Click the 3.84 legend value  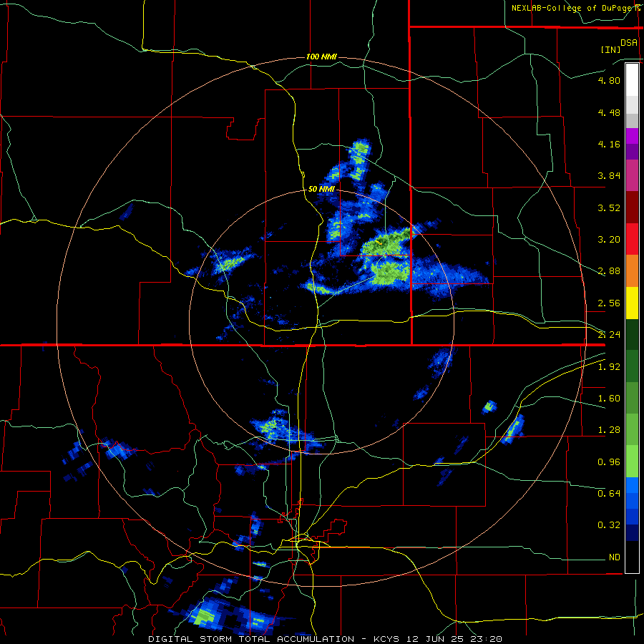609,176
